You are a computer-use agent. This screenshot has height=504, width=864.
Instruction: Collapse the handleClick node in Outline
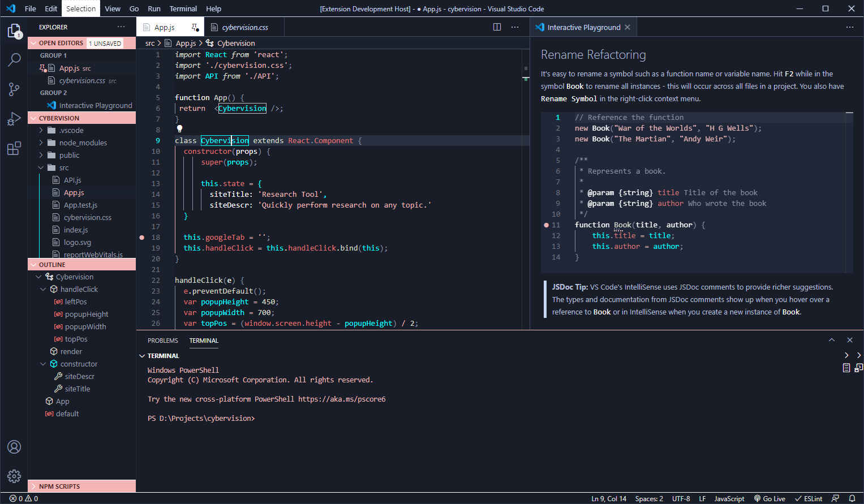click(43, 289)
